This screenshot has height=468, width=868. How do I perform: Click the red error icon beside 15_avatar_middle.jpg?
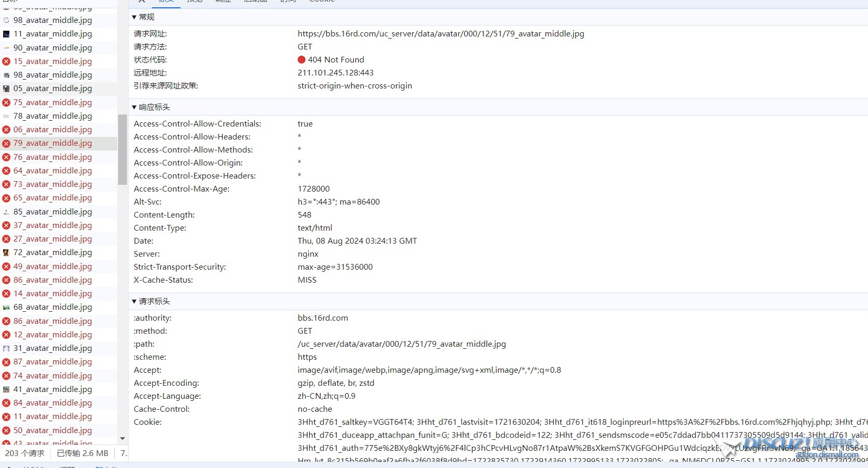[x=6, y=61]
